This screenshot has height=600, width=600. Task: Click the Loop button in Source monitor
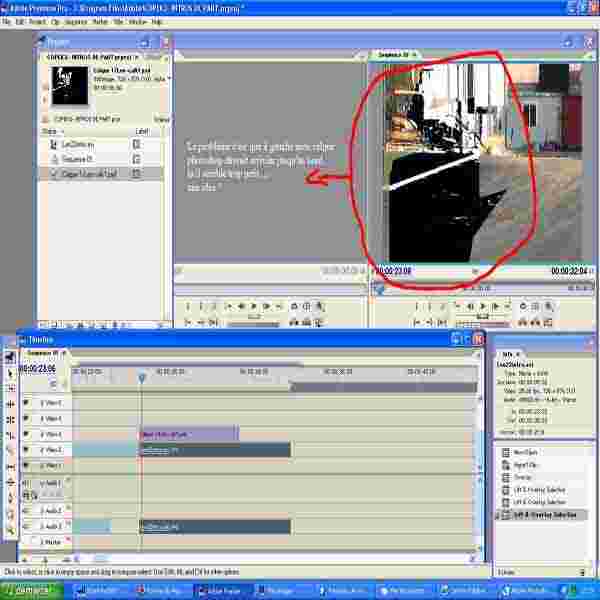[x=294, y=306]
